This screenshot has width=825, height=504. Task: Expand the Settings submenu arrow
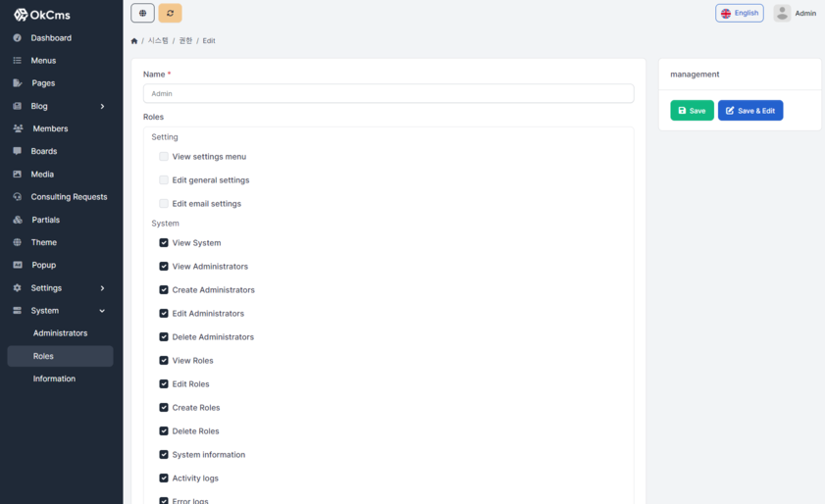point(102,288)
